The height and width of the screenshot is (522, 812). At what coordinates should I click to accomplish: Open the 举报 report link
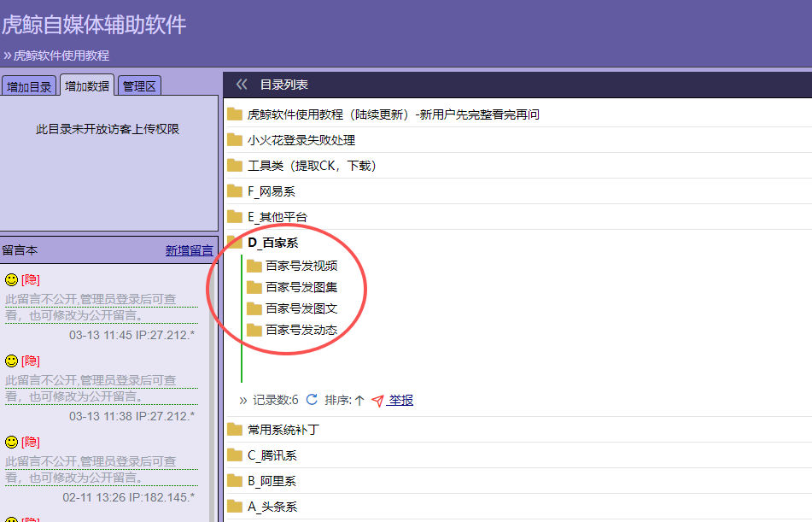click(x=400, y=400)
